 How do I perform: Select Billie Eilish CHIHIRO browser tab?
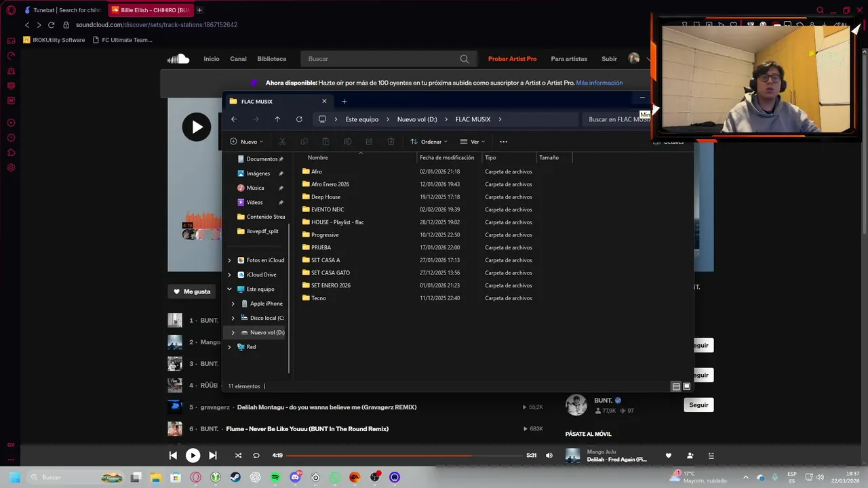coord(150,10)
